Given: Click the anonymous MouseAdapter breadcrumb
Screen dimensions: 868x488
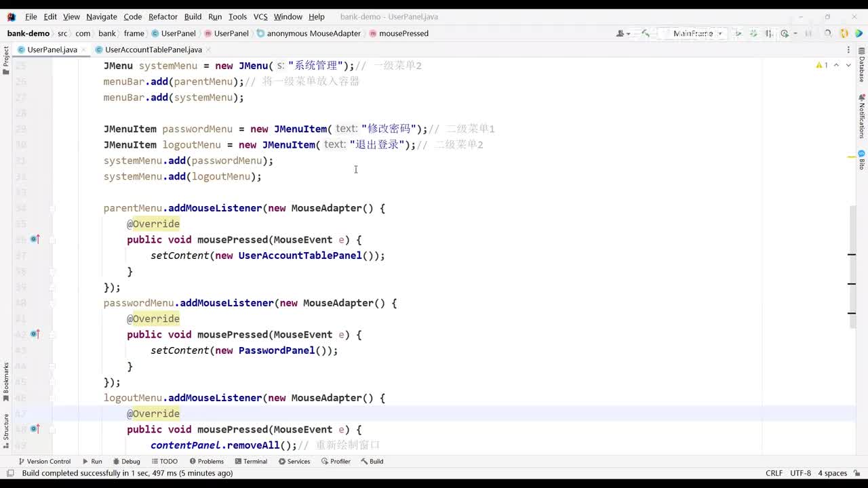Looking at the screenshot, I should tap(309, 33).
